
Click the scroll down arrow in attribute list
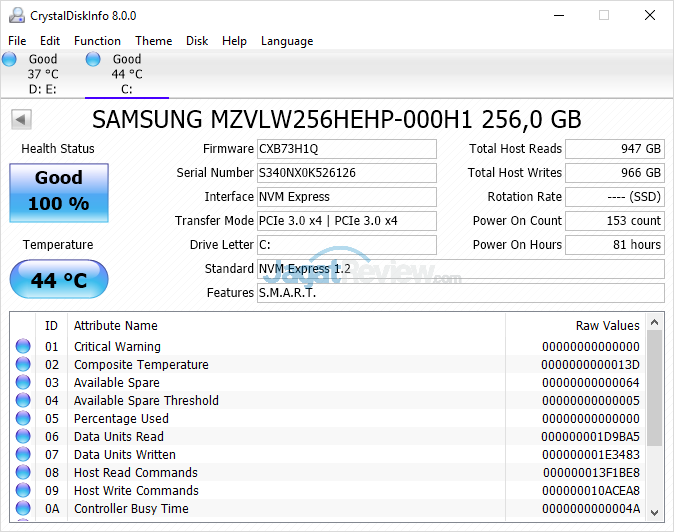tap(655, 510)
